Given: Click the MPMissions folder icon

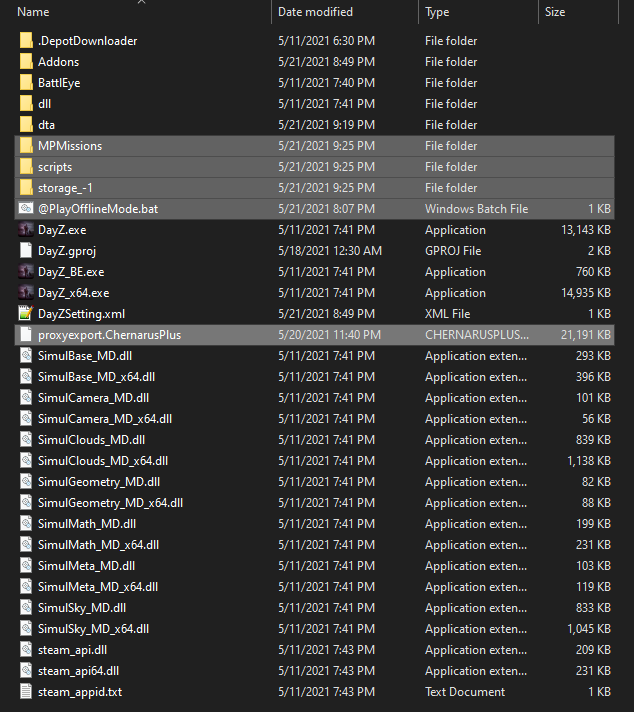Looking at the screenshot, I should point(26,146).
